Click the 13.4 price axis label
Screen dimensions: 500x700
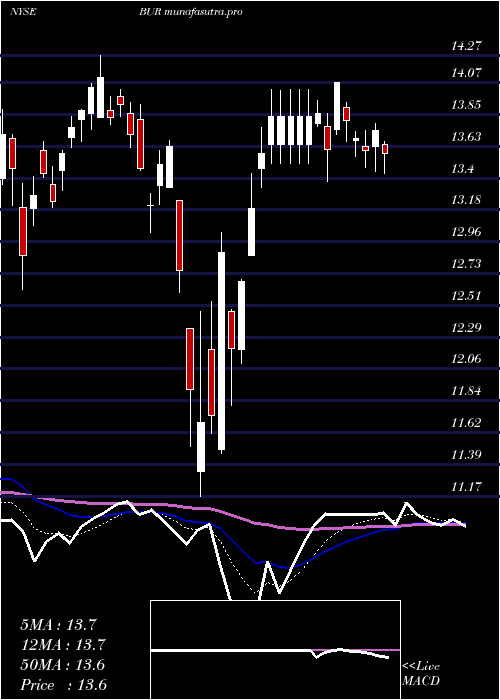[463, 168]
